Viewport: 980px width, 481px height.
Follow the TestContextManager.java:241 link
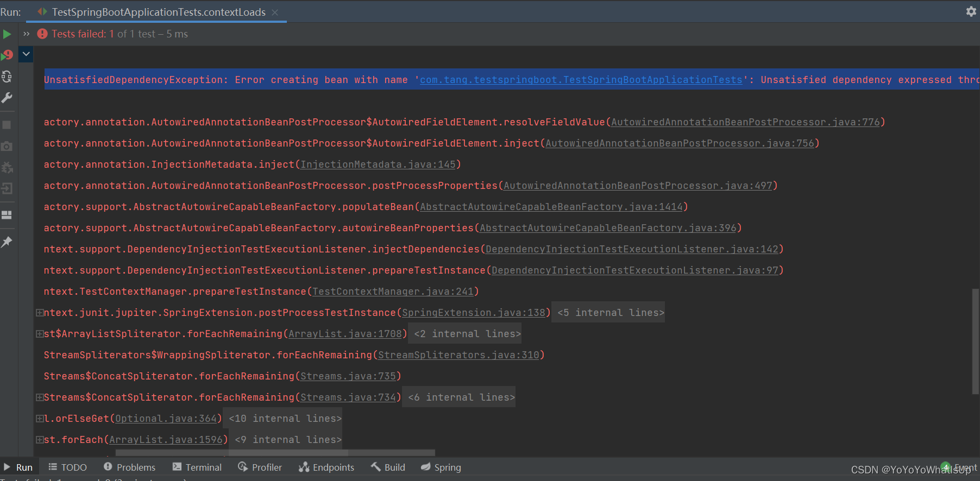[x=393, y=292]
